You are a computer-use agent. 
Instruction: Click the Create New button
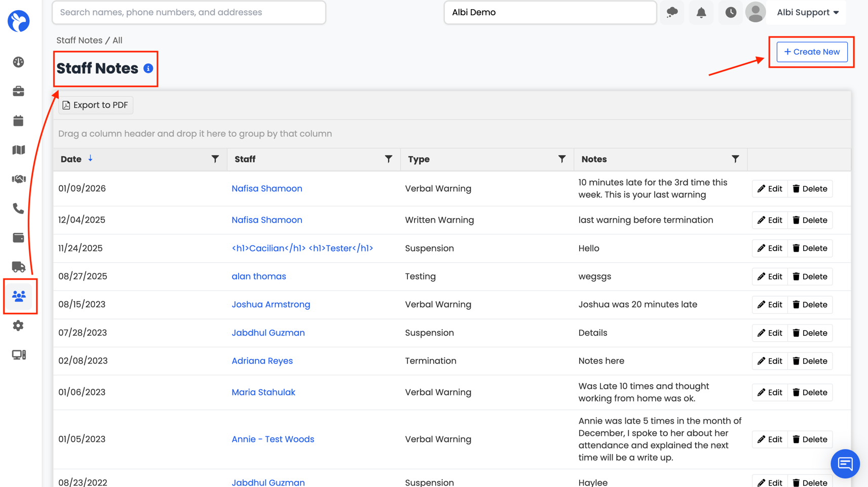pyautogui.click(x=812, y=52)
